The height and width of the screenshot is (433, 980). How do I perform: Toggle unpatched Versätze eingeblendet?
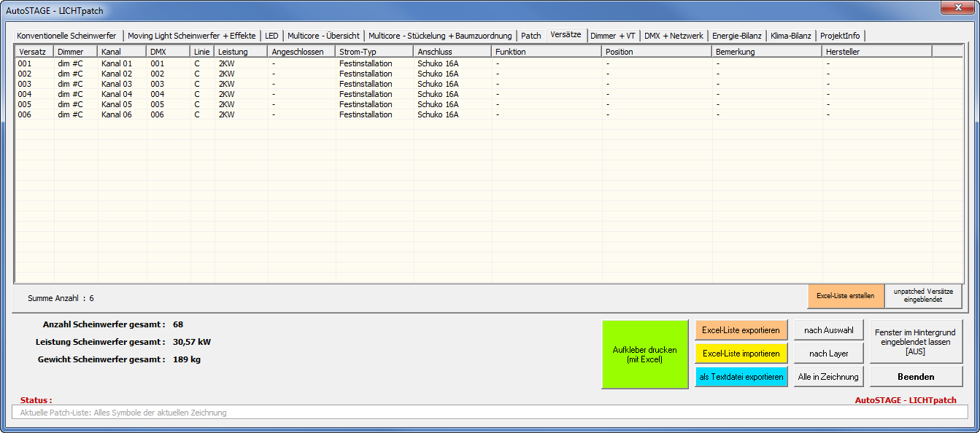pyautogui.click(x=922, y=296)
